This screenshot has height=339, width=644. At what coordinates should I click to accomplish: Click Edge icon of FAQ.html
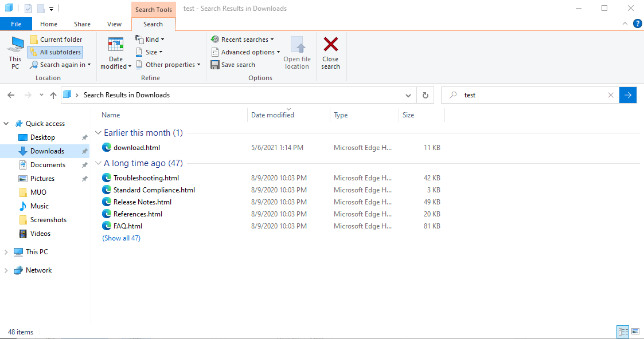[106, 226]
